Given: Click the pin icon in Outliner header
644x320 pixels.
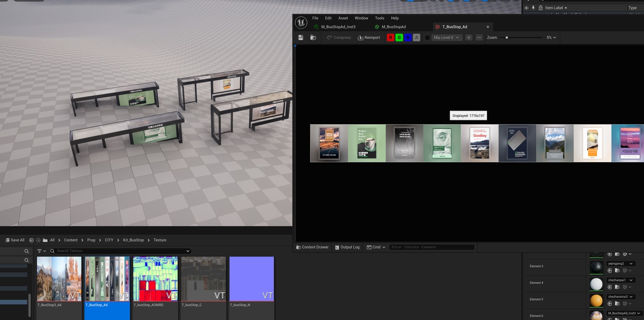Looking at the screenshot, I should point(533,8).
